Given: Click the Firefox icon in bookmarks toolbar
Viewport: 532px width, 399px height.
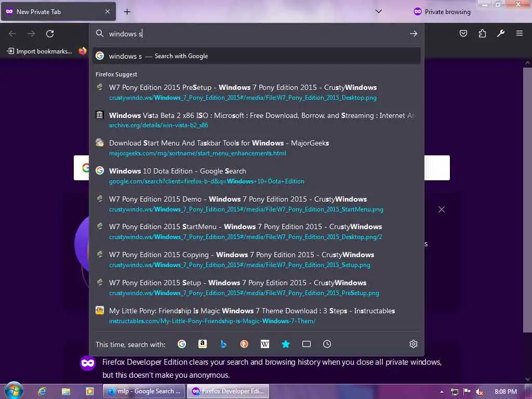Looking at the screenshot, I should (83, 51).
